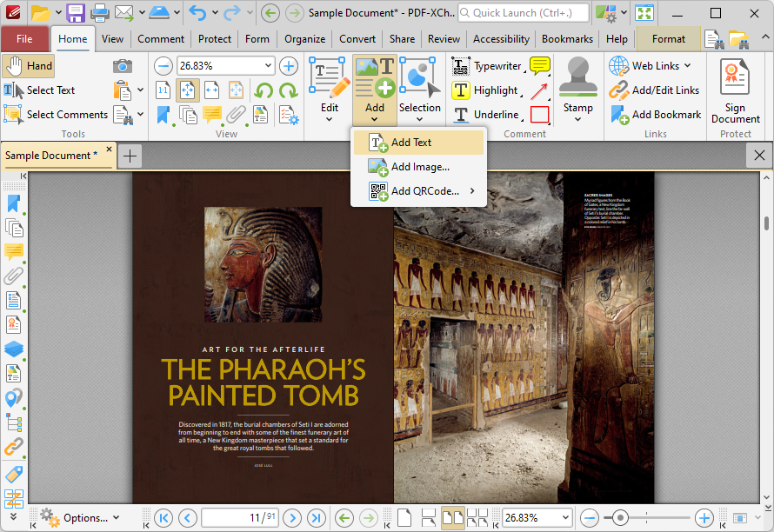Click the status bar zoom out minus
774x532 pixels.
590,518
